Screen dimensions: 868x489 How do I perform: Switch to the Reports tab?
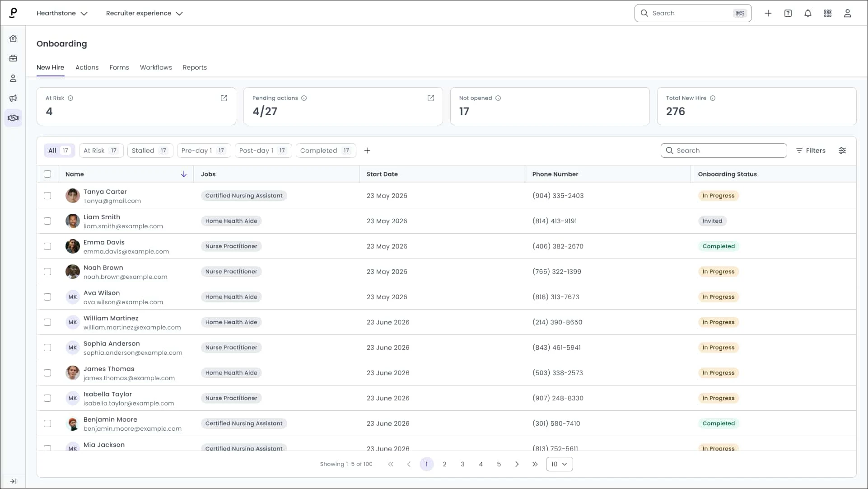click(x=195, y=67)
